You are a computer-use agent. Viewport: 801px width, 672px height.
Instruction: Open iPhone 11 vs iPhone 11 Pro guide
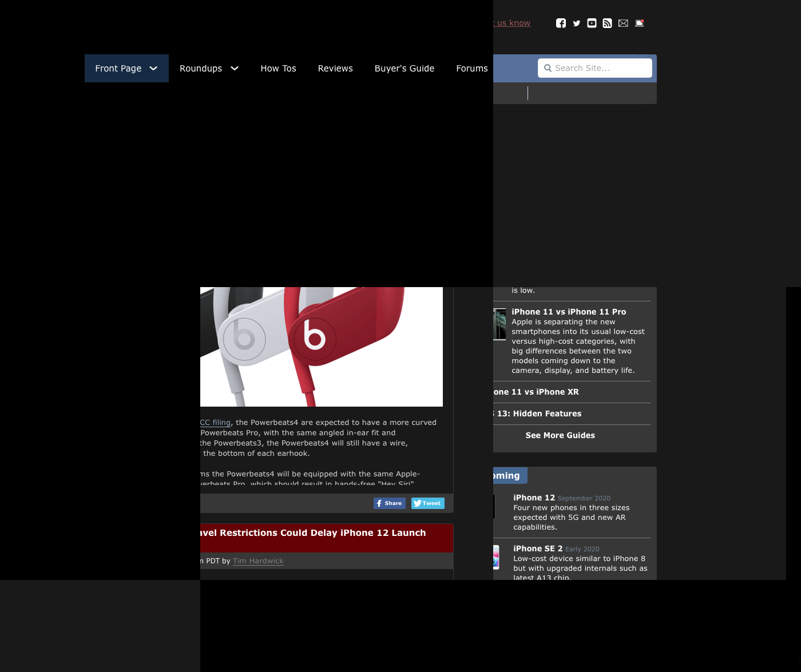coord(569,312)
